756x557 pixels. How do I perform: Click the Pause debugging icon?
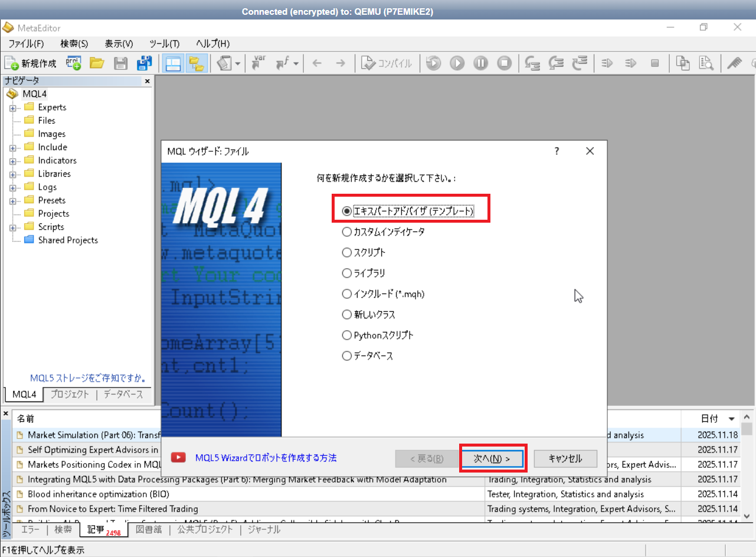click(480, 63)
